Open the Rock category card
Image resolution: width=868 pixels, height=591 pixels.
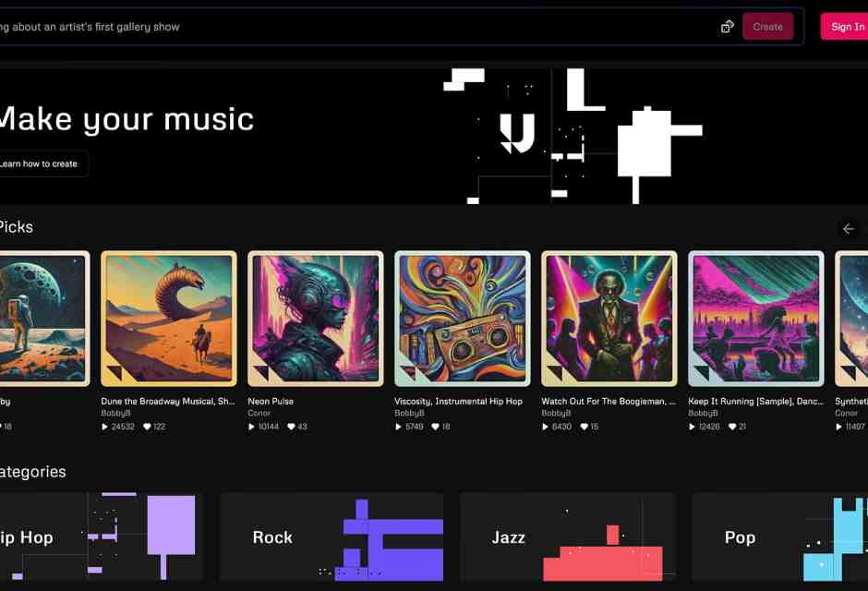(332, 537)
